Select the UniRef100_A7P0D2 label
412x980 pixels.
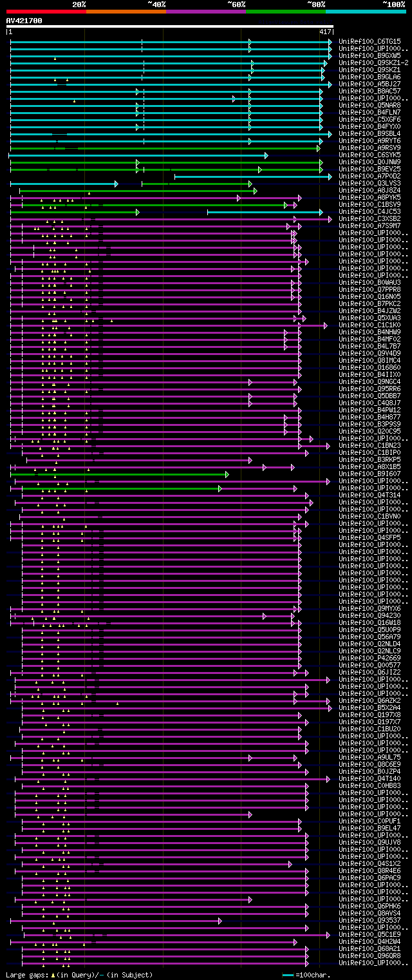click(369, 176)
